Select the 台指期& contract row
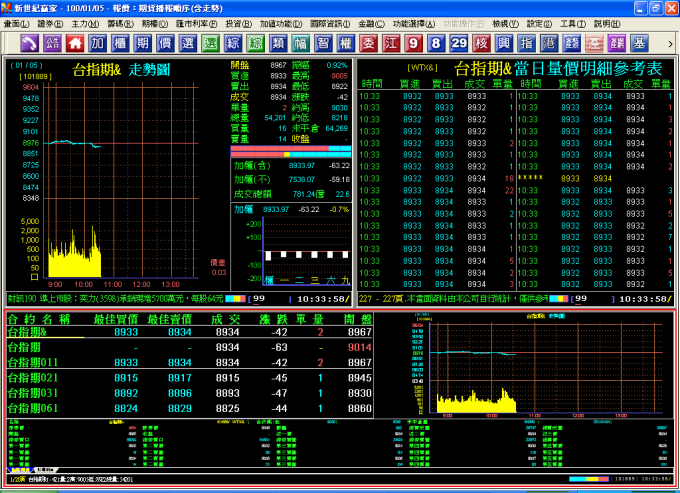680x493 pixels. pos(190,332)
